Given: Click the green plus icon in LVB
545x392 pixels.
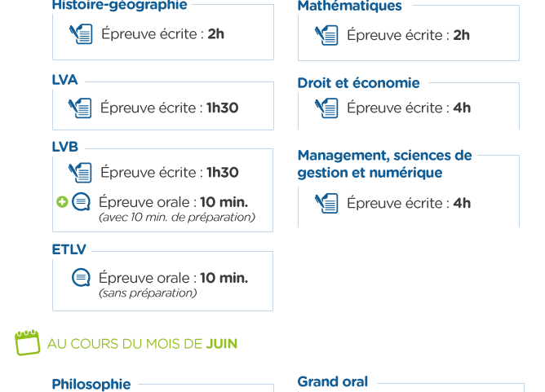Looking at the screenshot, I should [x=62, y=202].
